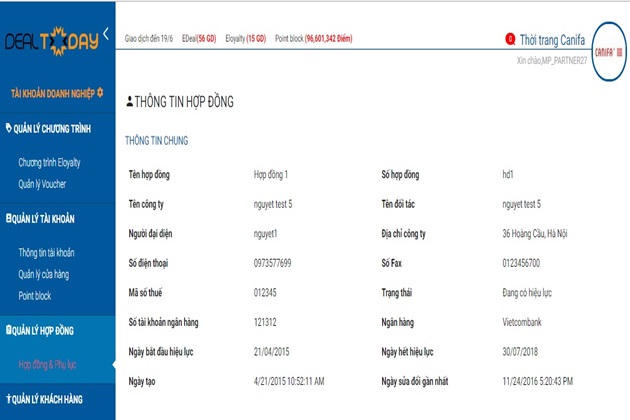The width and height of the screenshot is (630, 420).
Task: Click the Quản lý khách hàng section icon
Action: 8,399
